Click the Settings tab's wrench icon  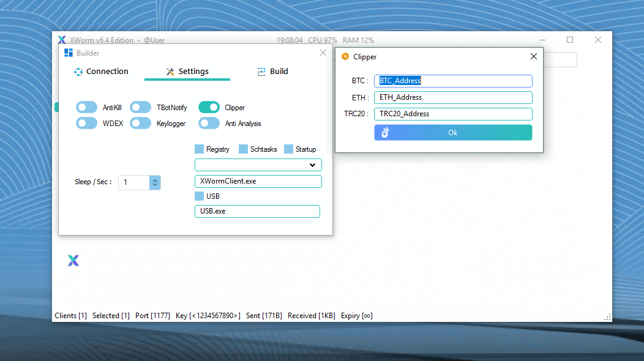(x=170, y=72)
